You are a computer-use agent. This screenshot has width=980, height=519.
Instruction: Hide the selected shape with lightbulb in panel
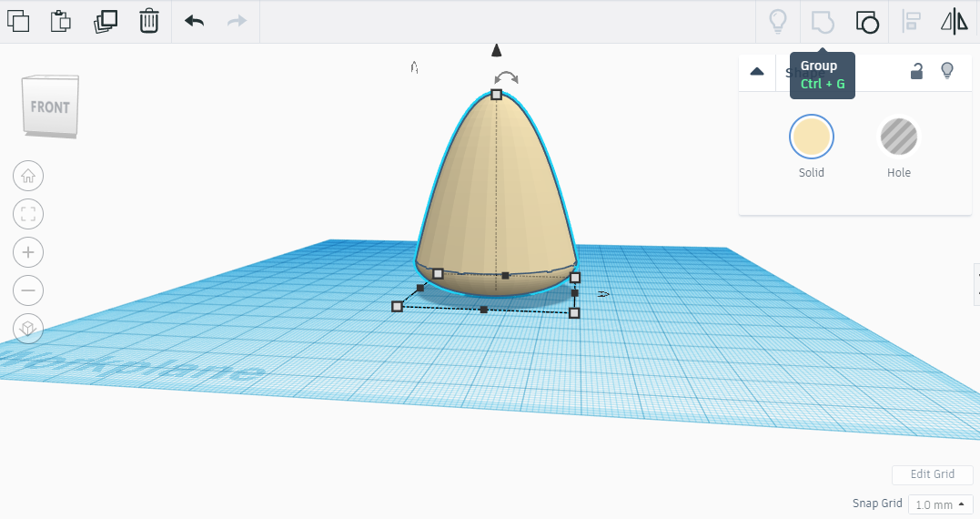coord(947,71)
